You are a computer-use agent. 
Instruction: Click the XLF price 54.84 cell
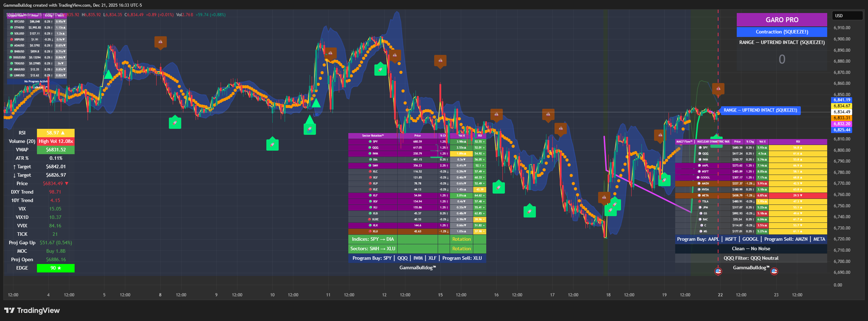click(418, 195)
